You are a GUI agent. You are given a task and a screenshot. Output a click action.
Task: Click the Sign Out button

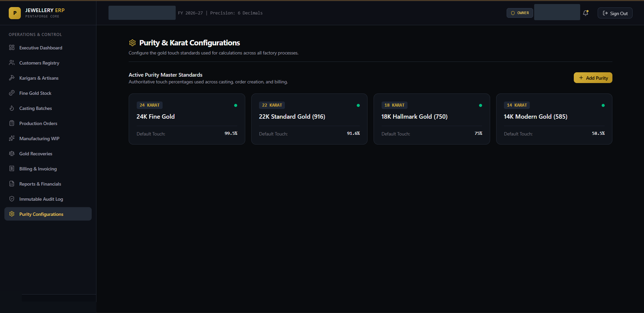click(x=615, y=13)
